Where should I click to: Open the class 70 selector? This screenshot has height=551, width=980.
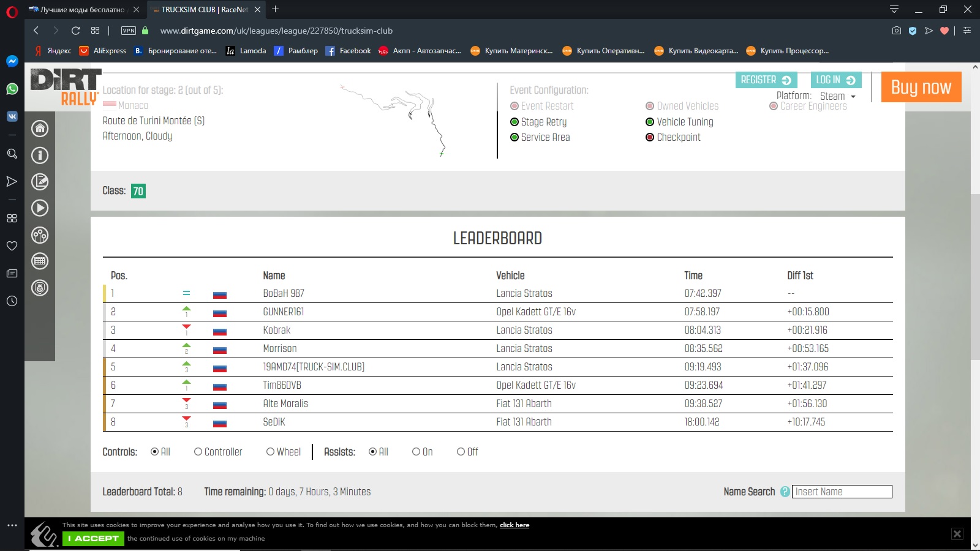tap(138, 191)
